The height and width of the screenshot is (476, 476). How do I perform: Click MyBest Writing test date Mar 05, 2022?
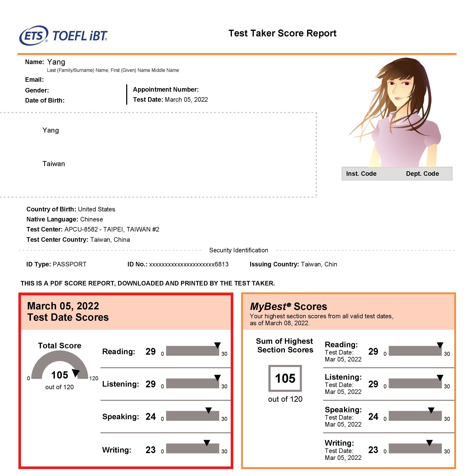coord(343,454)
